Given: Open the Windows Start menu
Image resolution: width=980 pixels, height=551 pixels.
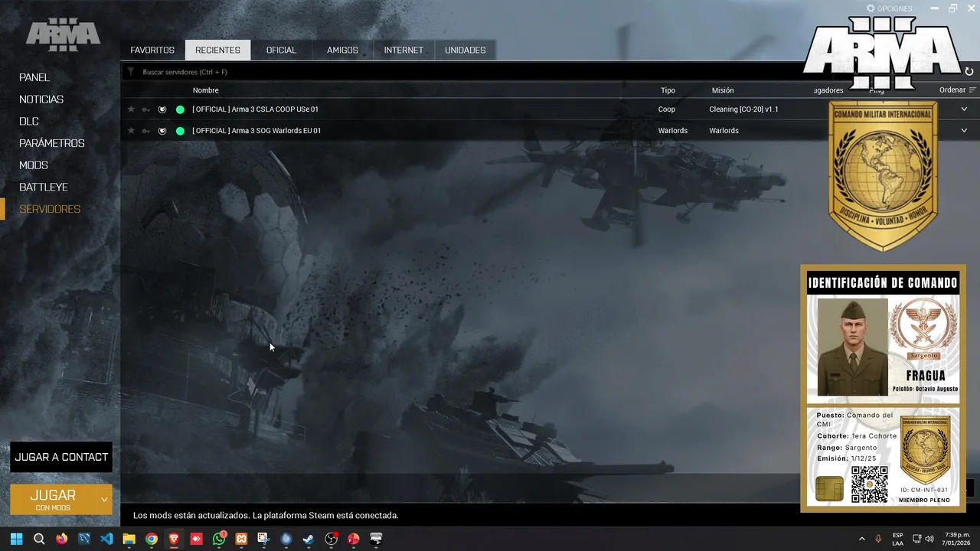Looking at the screenshot, I should [x=17, y=539].
